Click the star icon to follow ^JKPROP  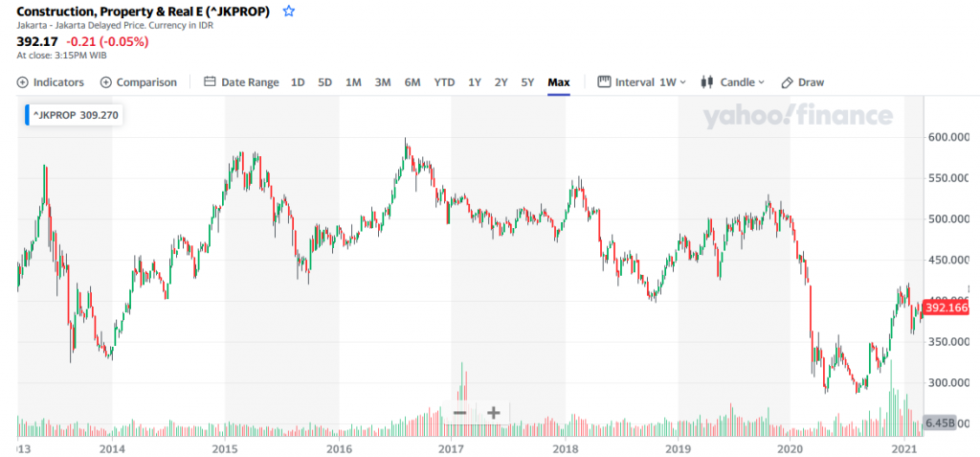tap(289, 11)
